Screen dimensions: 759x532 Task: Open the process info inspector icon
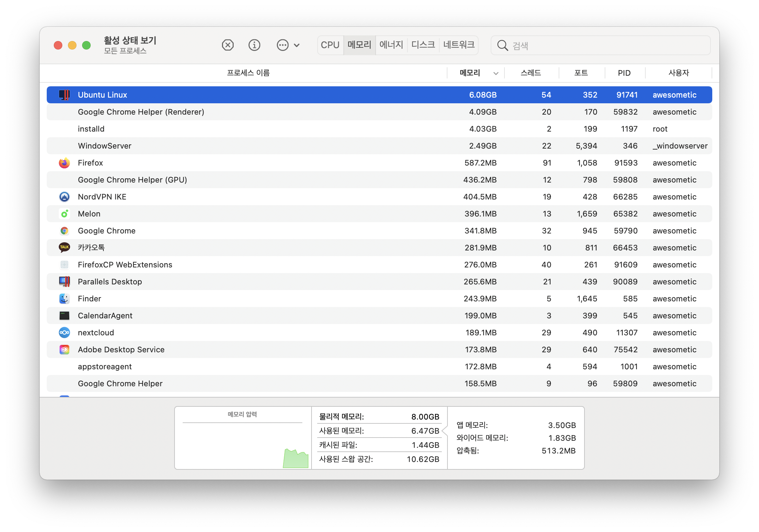click(254, 45)
